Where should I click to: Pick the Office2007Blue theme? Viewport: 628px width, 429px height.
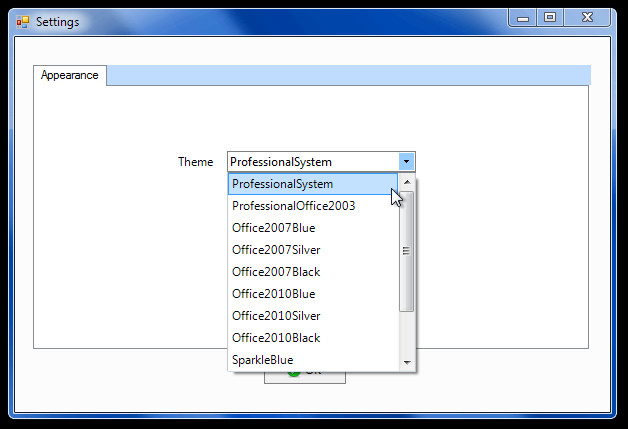coord(313,228)
